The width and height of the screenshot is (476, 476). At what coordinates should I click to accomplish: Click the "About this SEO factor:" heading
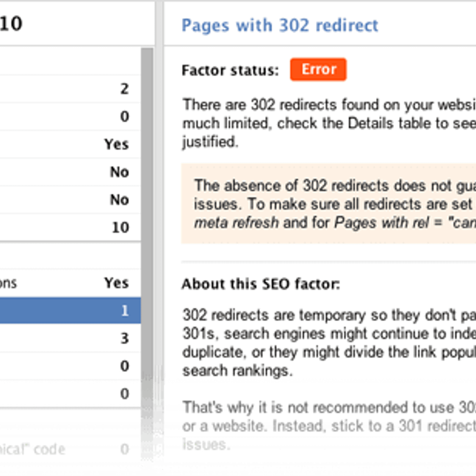pos(261,284)
